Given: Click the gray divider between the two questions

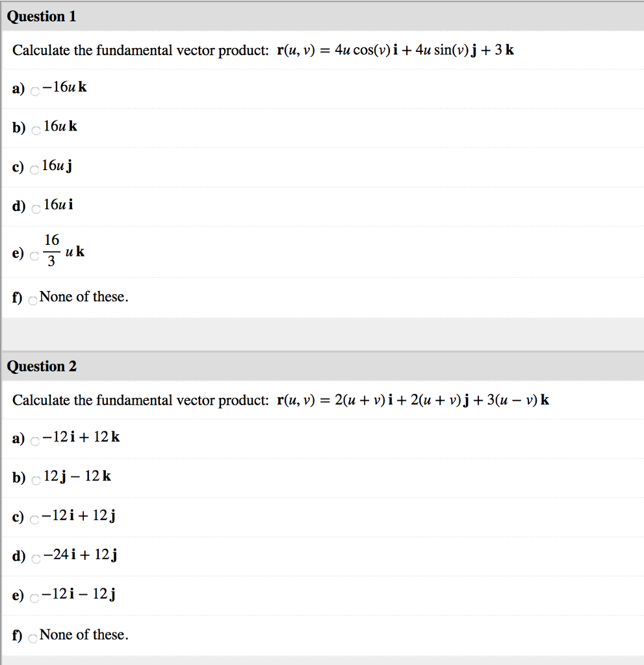Looking at the screenshot, I should 322,332.
